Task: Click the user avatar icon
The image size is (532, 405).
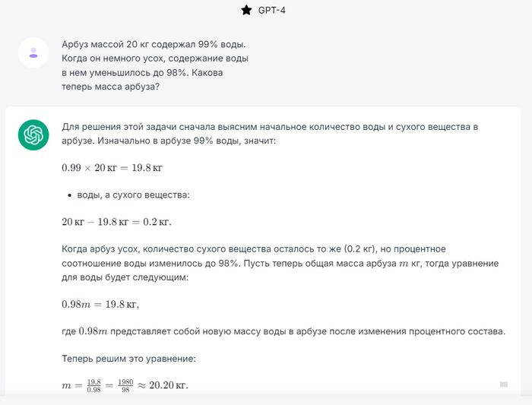Action: tap(33, 52)
